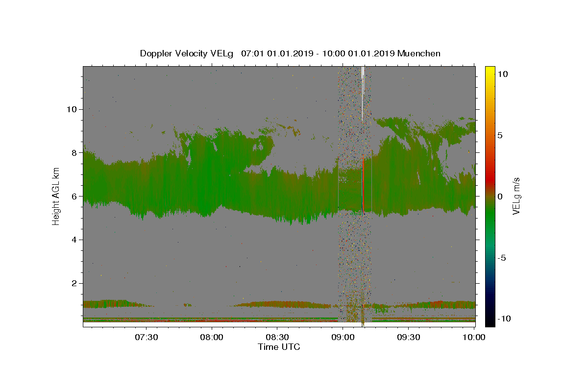Click the start date '07:01 01.01.2019' in title
Screen dimensions: 588x392
277,53
